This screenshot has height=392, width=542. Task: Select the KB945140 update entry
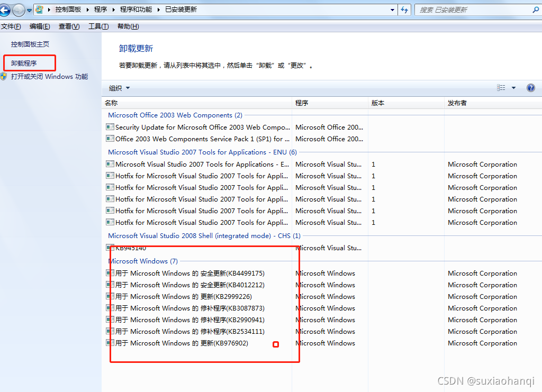tap(131, 248)
